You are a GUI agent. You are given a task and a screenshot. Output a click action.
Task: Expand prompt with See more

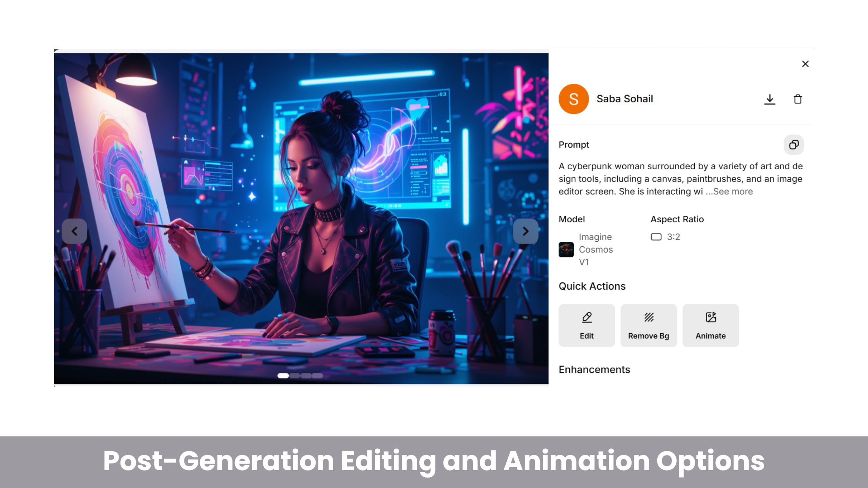732,192
